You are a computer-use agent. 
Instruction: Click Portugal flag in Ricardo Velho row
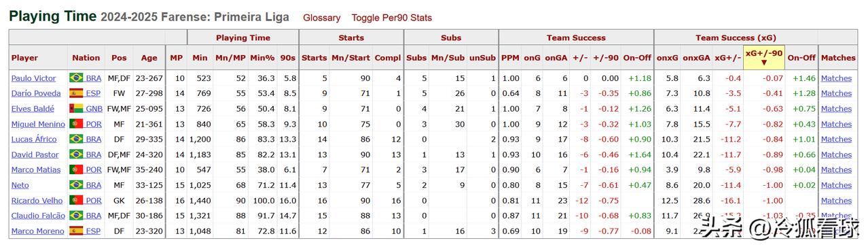click(76, 201)
